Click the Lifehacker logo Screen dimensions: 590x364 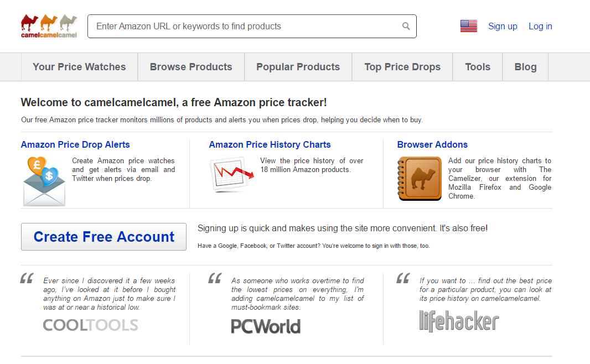pyautogui.click(x=459, y=321)
